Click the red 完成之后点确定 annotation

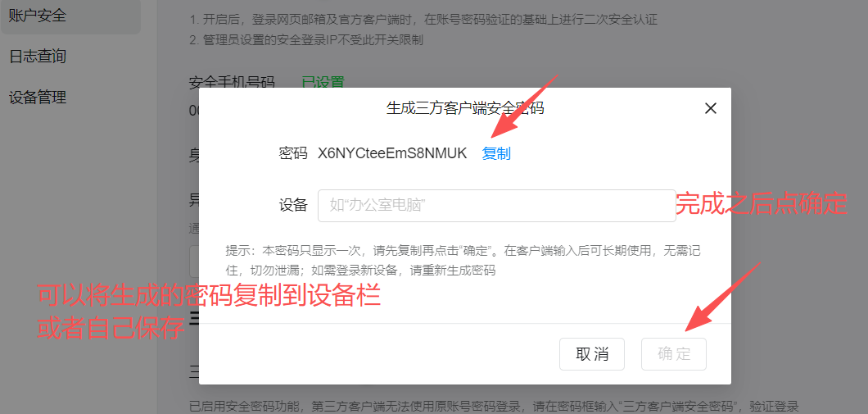click(762, 204)
